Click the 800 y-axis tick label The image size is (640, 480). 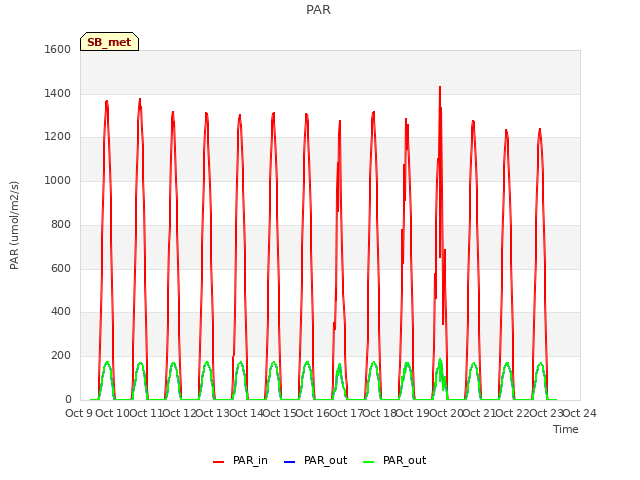pyautogui.click(x=61, y=224)
